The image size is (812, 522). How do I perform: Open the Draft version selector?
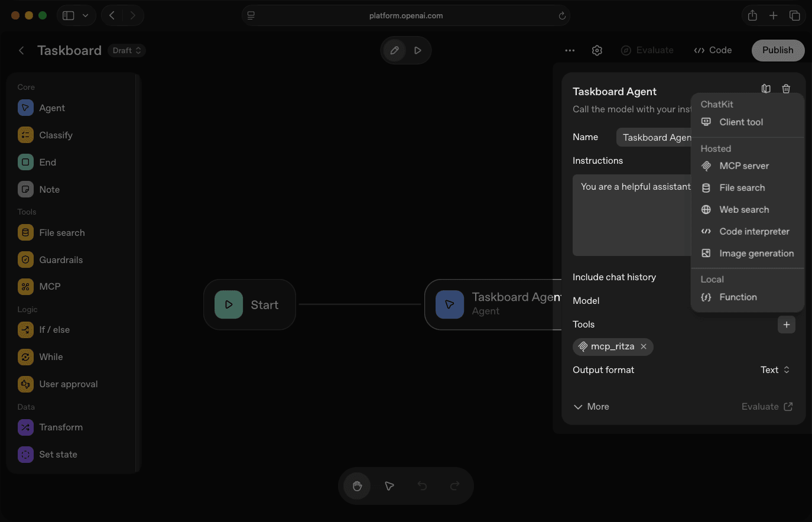[x=126, y=50]
